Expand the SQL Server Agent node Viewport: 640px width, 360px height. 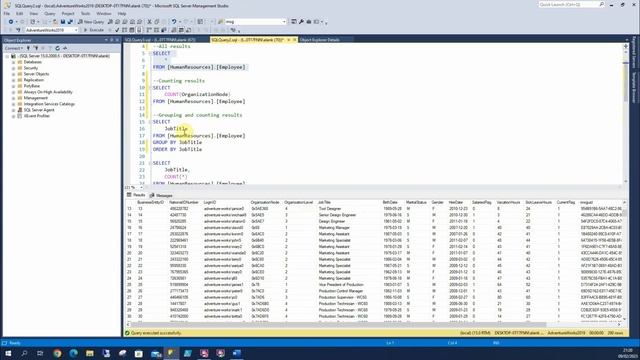pyautogui.click(x=13, y=110)
